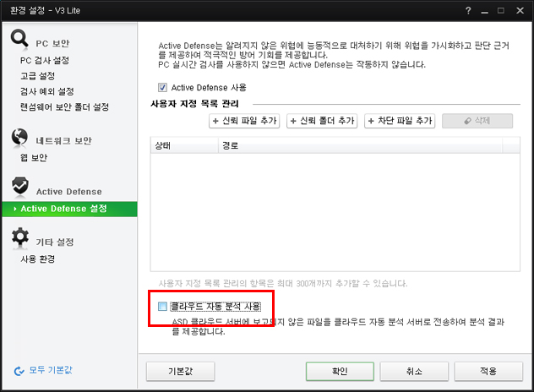Click the 삭제 delete button
534x392 pixels.
coord(477,121)
